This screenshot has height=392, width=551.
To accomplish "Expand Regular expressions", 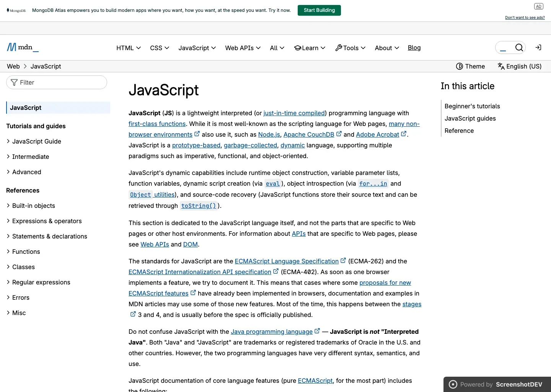I will coord(38,282).
